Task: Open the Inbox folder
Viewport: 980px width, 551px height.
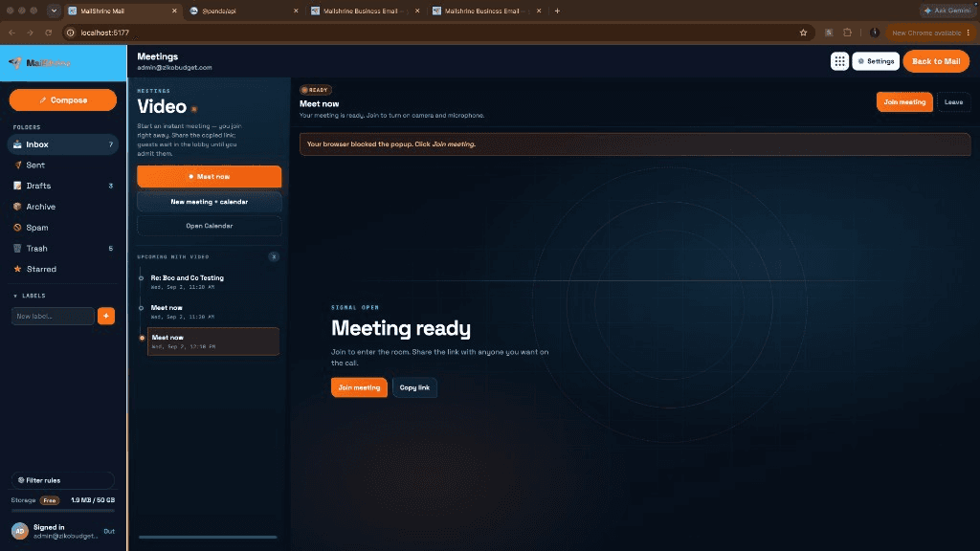Action: click(62, 144)
